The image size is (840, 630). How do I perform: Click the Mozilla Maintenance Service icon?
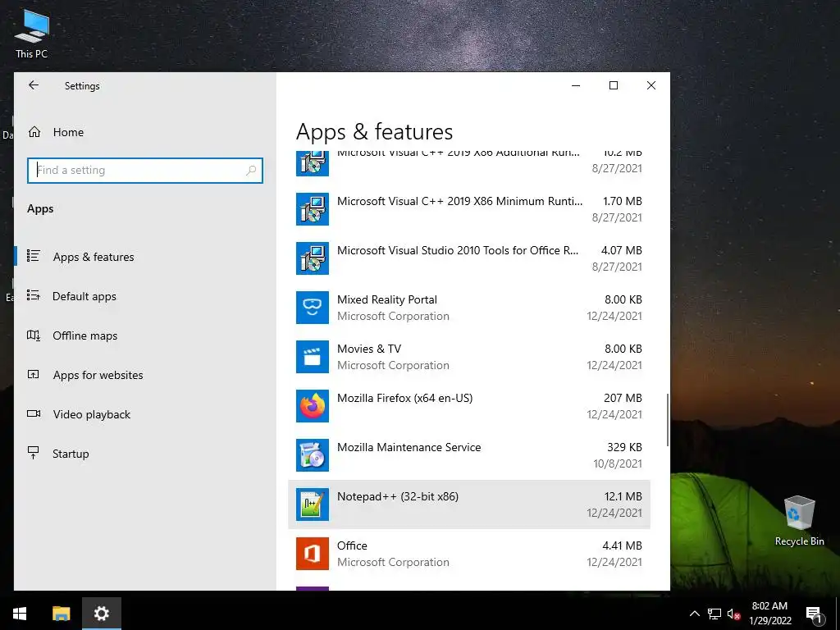point(313,455)
